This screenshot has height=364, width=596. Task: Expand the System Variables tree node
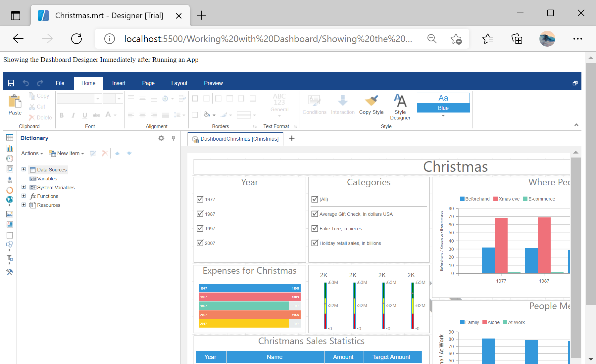[24, 187]
